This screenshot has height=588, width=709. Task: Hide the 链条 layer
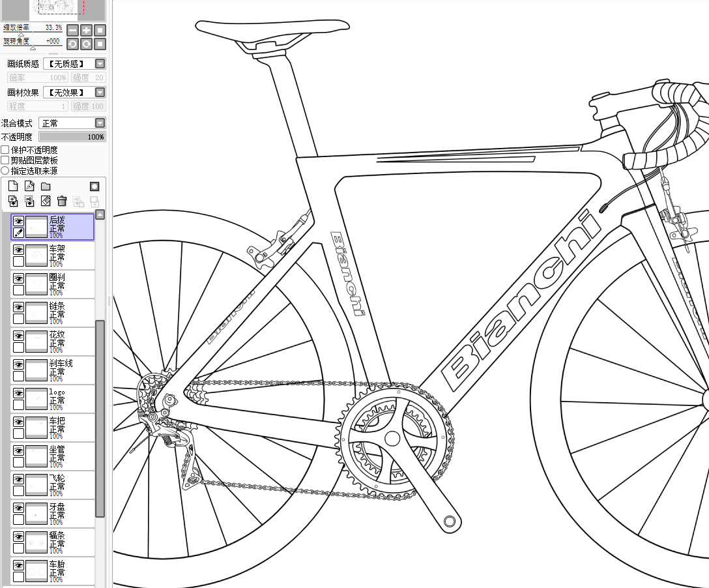(x=18, y=307)
